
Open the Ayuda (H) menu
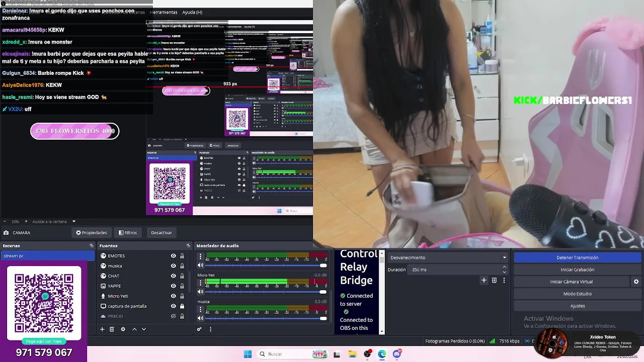pos(192,12)
